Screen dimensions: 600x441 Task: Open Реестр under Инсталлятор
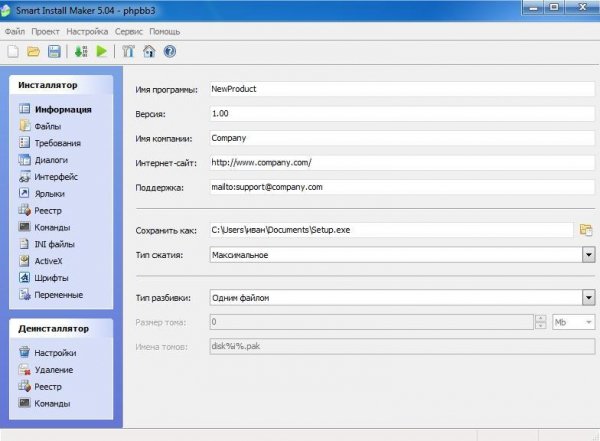tap(48, 211)
